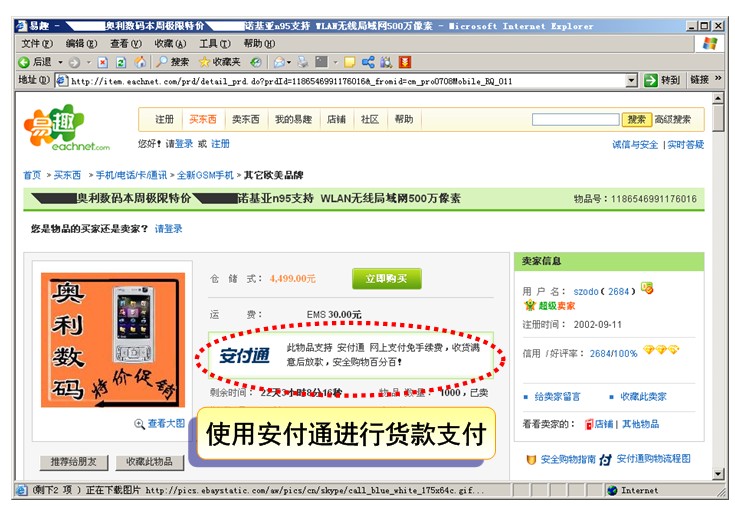Select the 社区 navigation tab

coord(370,119)
